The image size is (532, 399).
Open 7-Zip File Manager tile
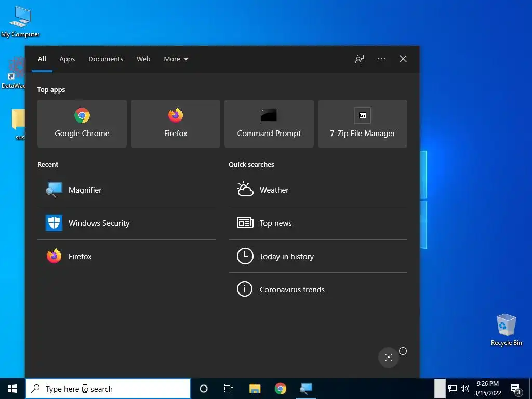[362, 124]
